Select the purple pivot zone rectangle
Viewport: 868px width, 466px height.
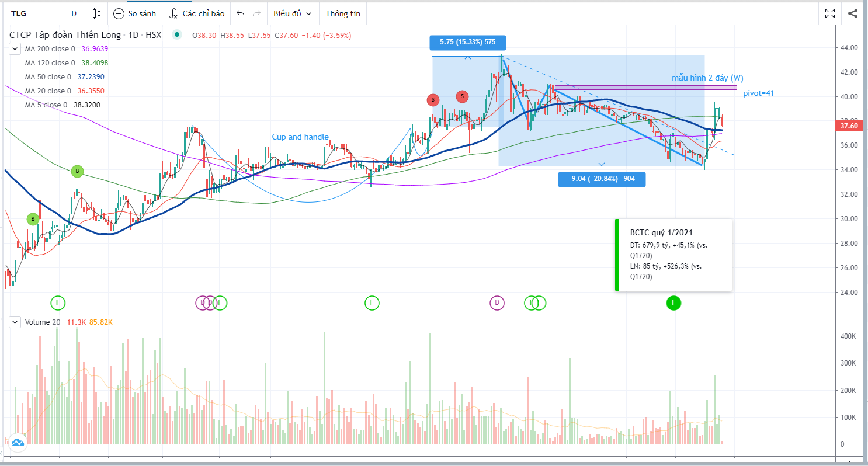pos(645,88)
